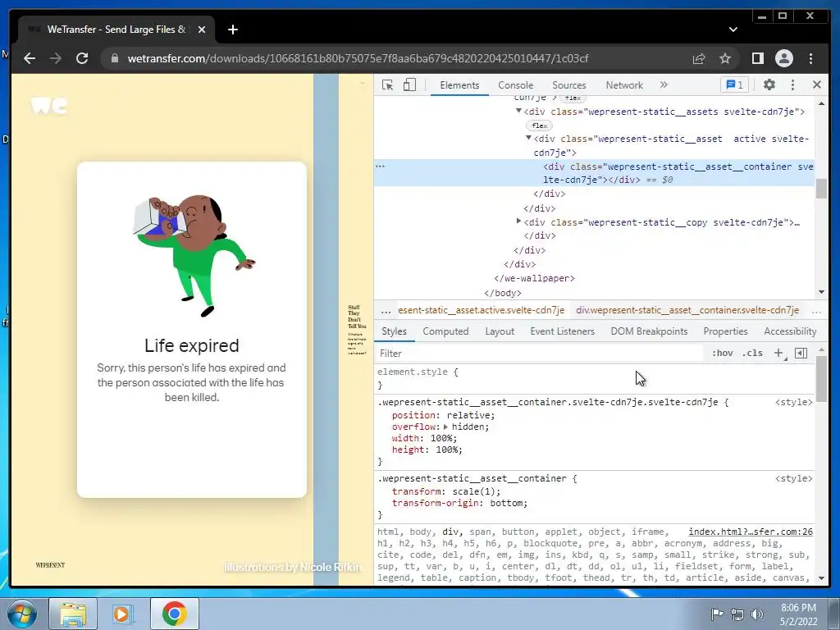Viewport: 840px width, 630px height.
Task: Collapse the wepresent-static__assets div node
Action: coord(518,111)
